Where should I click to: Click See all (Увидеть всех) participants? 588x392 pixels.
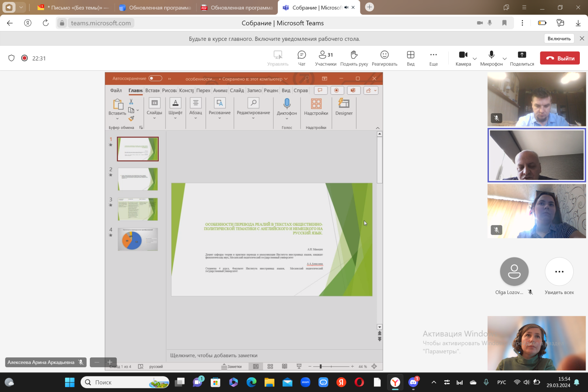[x=559, y=276]
